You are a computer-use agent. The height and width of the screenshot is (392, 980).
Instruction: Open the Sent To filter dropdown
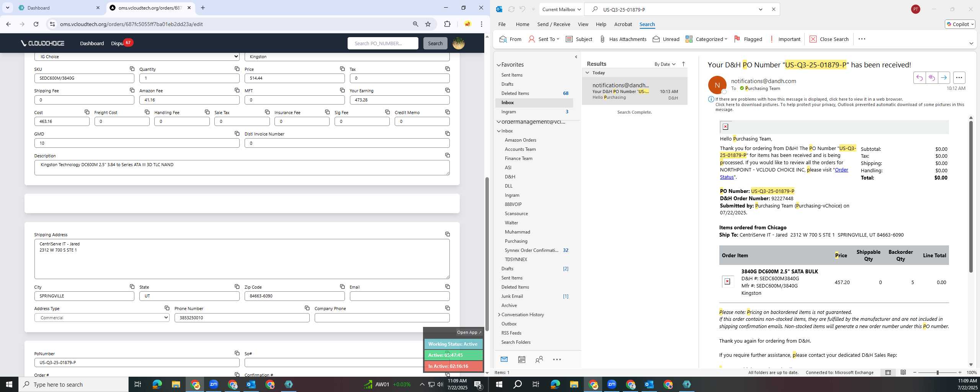(x=544, y=39)
